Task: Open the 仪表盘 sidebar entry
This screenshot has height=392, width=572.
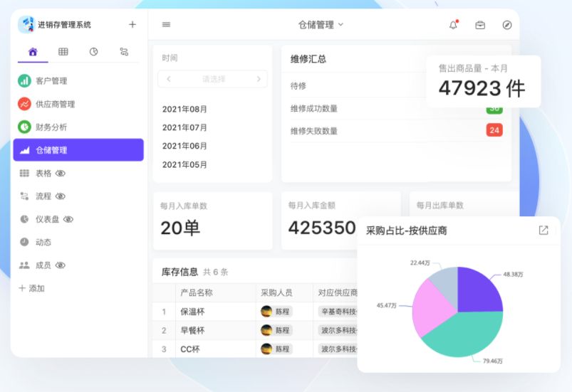Action: [48, 219]
